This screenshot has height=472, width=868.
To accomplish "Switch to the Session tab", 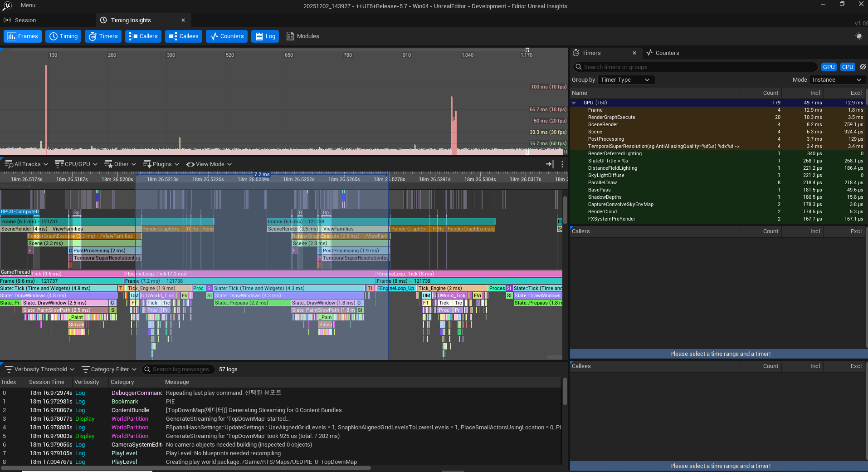I will click(25, 20).
